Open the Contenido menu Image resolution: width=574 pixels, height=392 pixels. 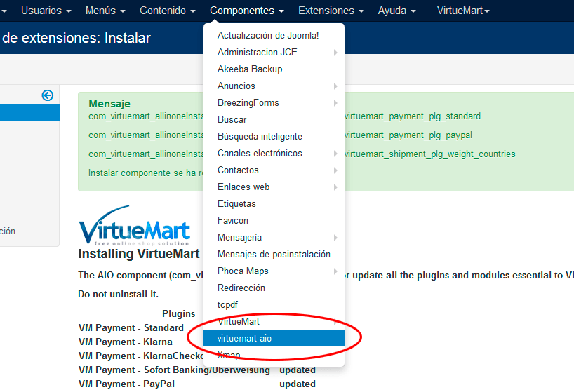(x=167, y=11)
